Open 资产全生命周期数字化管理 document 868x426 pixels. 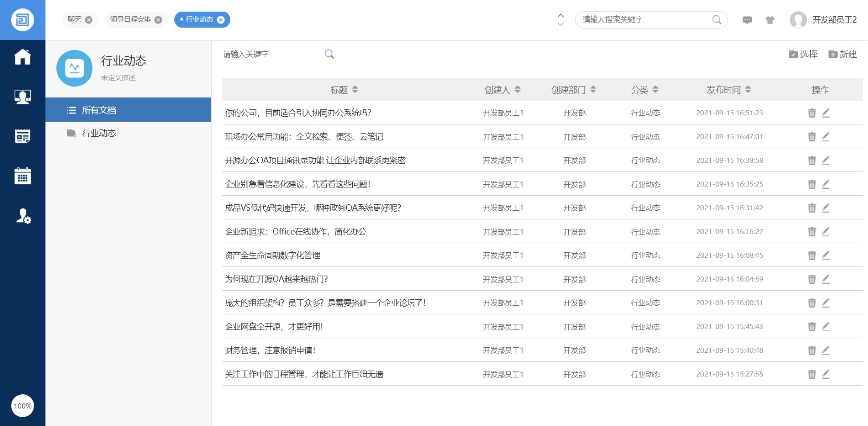click(273, 255)
